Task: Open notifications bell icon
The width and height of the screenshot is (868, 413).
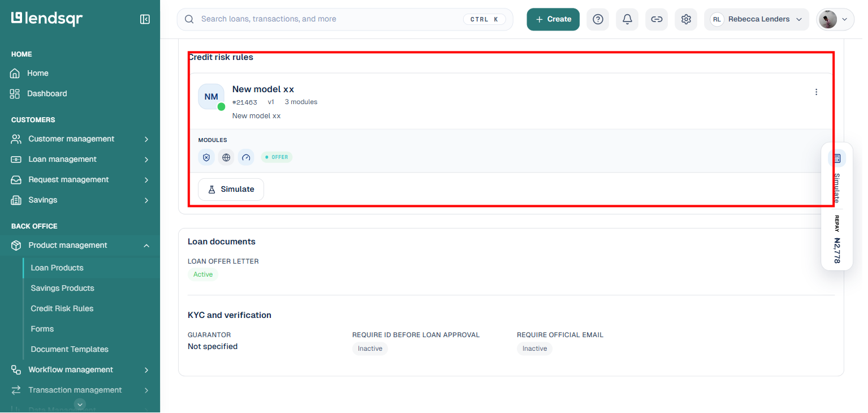Action: pos(627,19)
